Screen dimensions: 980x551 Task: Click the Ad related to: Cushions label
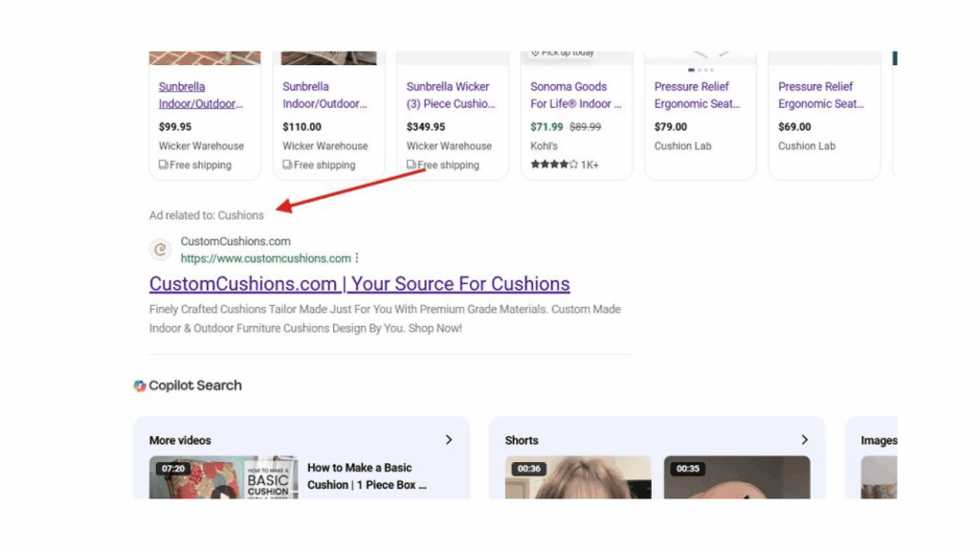tap(207, 215)
